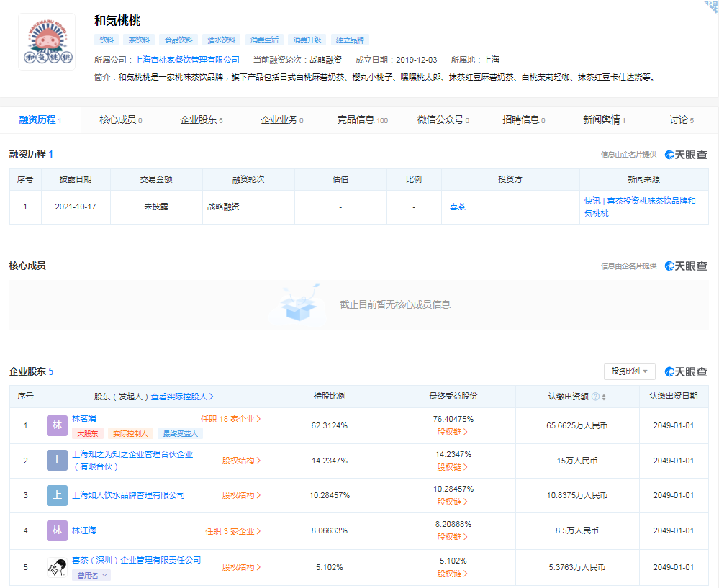The width and height of the screenshot is (719, 588).
Task: Open shareholder 林江海 profile link
Action: [x=84, y=530]
